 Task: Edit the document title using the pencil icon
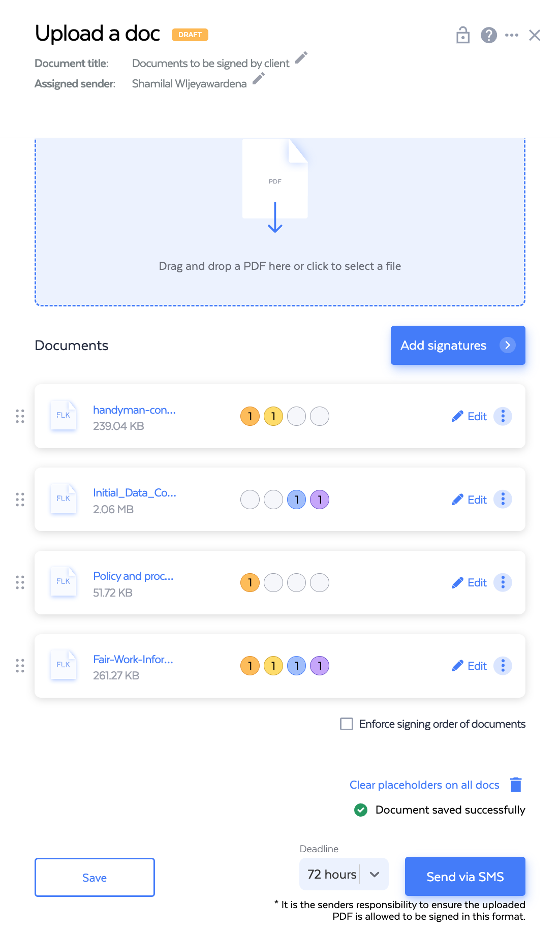coord(301,59)
